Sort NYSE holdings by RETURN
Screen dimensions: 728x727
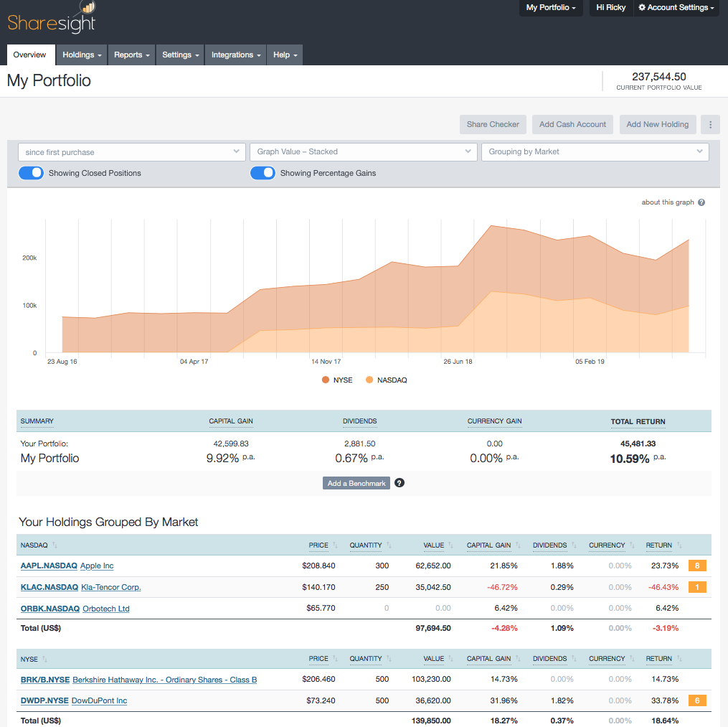pos(659,659)
